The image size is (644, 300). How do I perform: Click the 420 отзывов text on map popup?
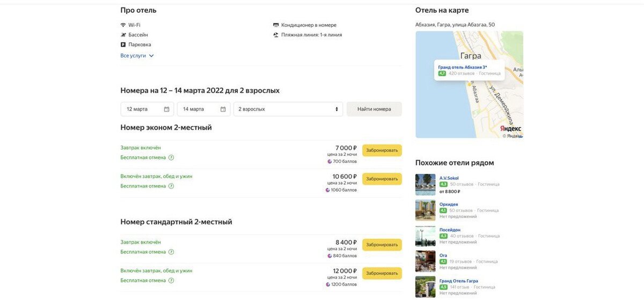[x=461, y=74]
